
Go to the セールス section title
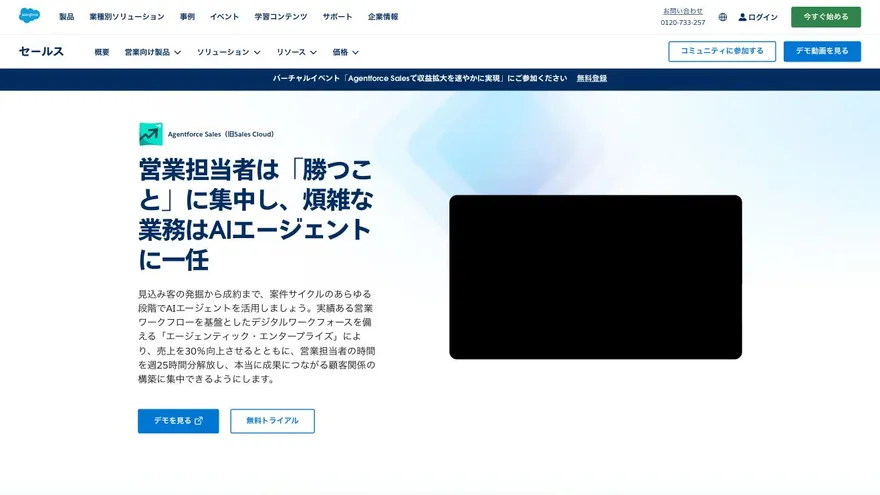[x=41, y=51]
